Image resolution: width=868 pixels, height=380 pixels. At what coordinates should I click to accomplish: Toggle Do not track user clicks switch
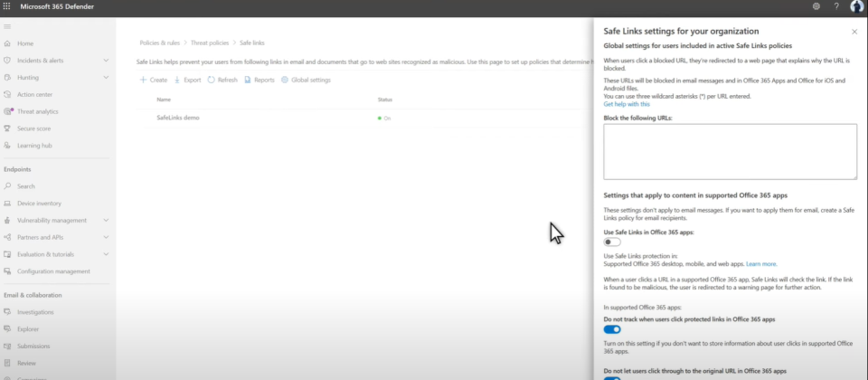point(612,329)
